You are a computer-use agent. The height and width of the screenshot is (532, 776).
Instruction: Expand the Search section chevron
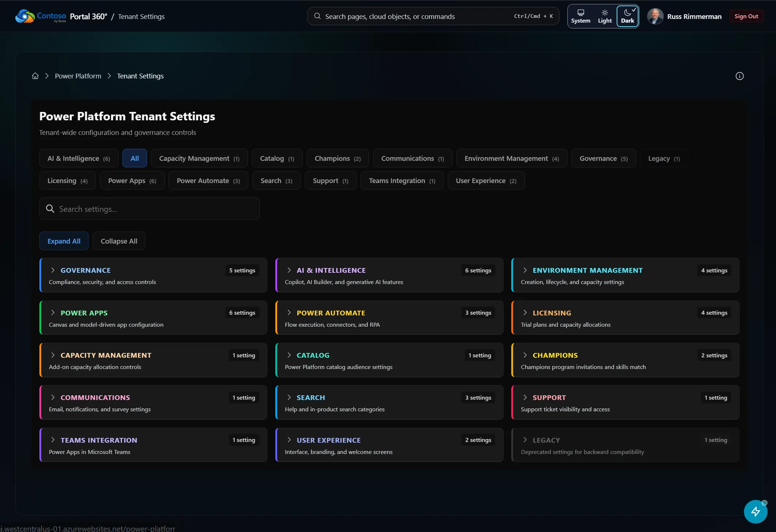(289, 397)
